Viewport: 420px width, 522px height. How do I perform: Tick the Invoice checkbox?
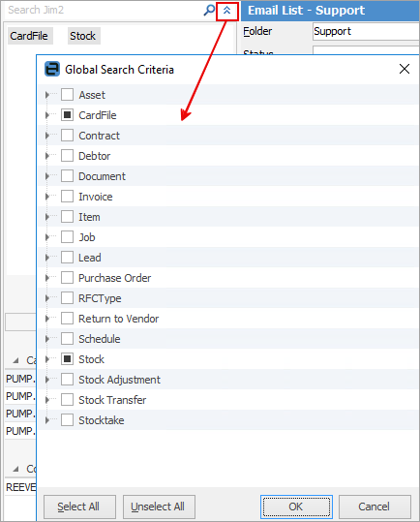pyautogui.click(x=67, y=196)
